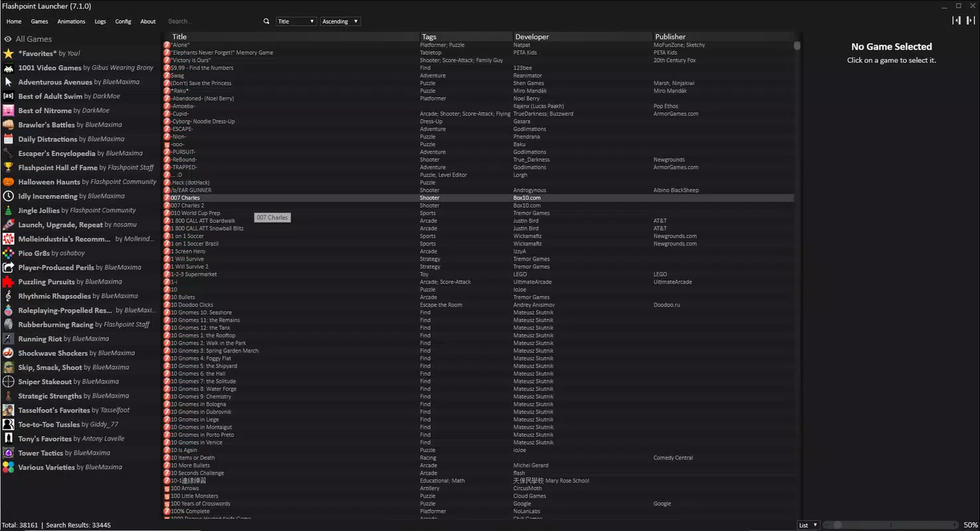The height and width of the screenshot is (531, 980).
Task: Click the Puzzling Pursuits puzzle piece icon
Action: tap(8, 281)
